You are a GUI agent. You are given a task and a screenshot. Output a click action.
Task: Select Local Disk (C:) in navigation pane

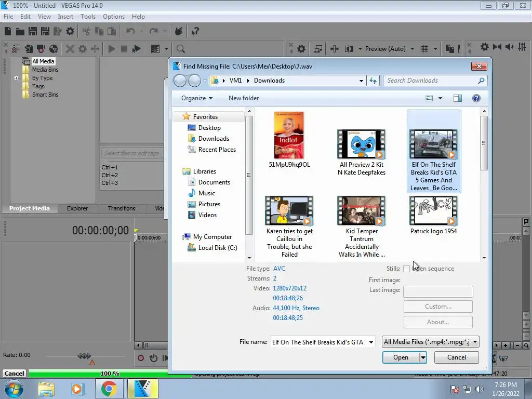pyautogui.click(x=218, y=248)
